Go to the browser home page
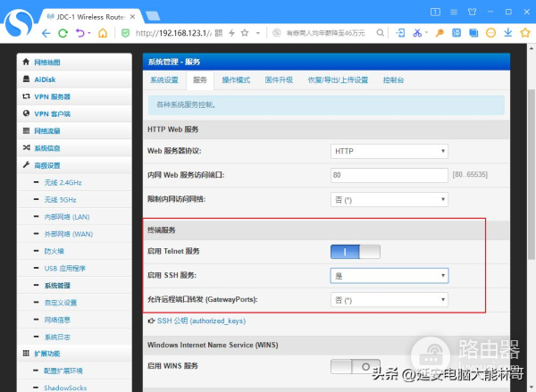Image resolution: width=536 pixels, height=392 pixels. pos(104,33)
